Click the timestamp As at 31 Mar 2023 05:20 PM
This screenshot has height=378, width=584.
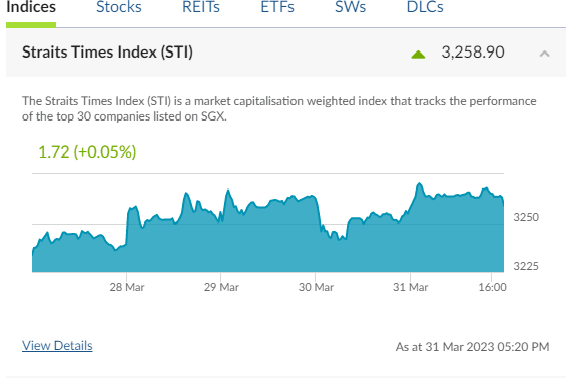(x=472, y=347)
